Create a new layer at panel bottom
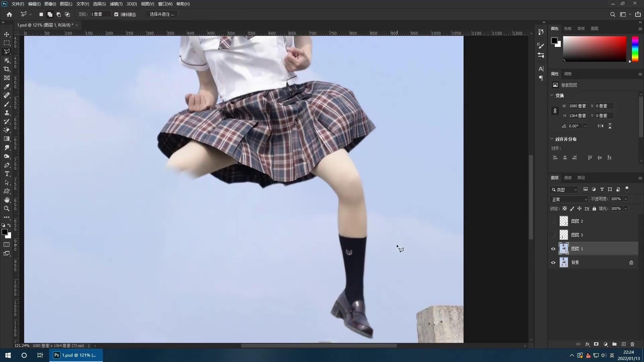 point(624,344)
